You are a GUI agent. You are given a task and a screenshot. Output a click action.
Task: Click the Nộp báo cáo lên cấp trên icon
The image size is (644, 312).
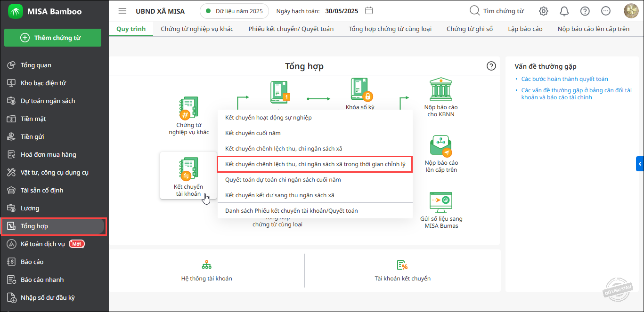click(x=440, y=146)
